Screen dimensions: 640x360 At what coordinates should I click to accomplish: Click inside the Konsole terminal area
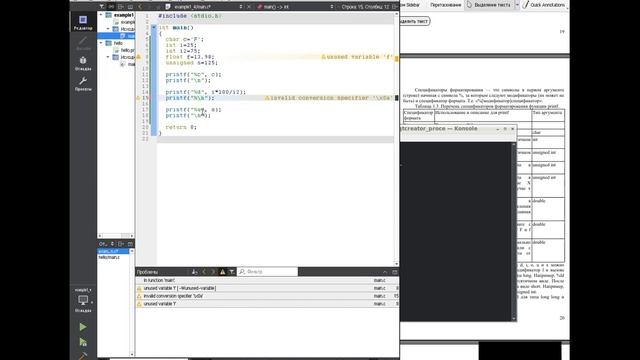tap(456, 231)
